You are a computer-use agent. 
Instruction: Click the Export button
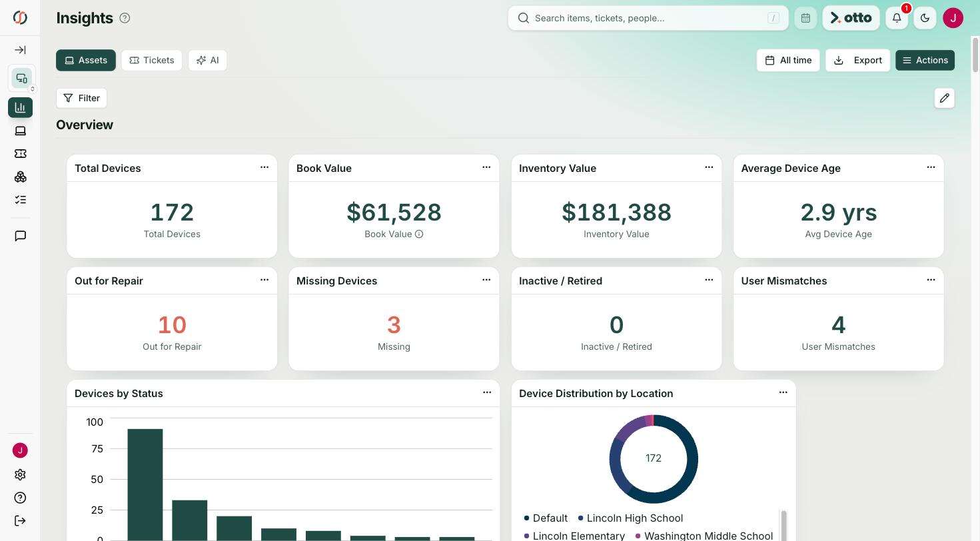click(857, 60)
